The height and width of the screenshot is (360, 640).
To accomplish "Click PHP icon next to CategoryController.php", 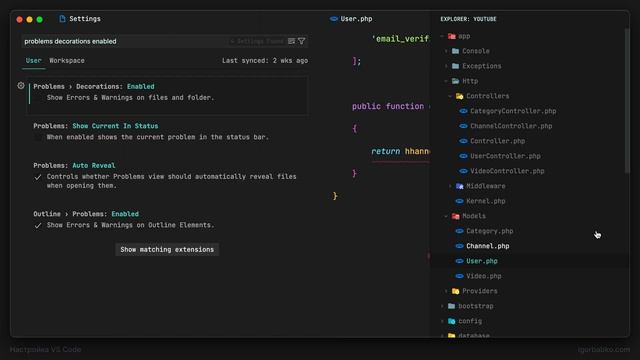I will [x=463, y=111].
